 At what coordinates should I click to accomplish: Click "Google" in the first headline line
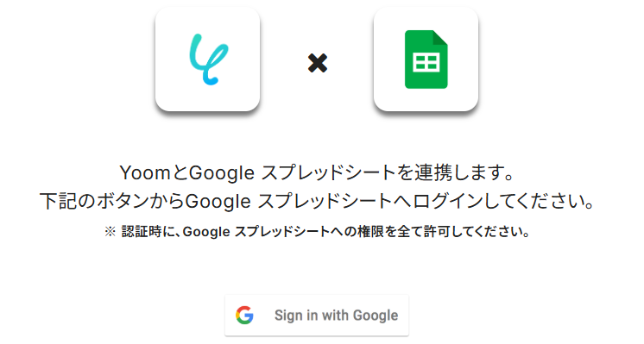pyautogui.click(x=222, y=173)
